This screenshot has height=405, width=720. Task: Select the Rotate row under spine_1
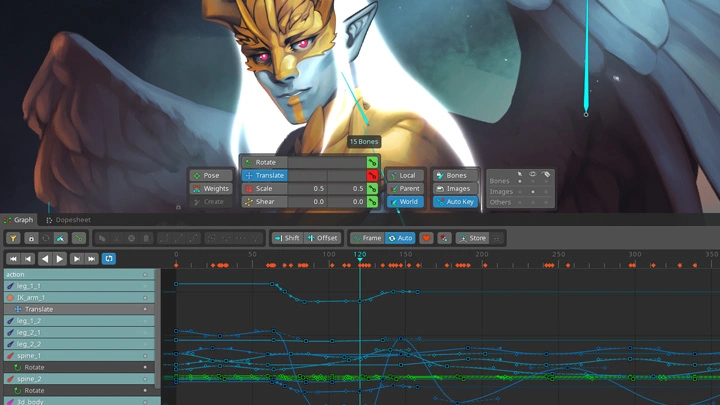pos(79,367)
